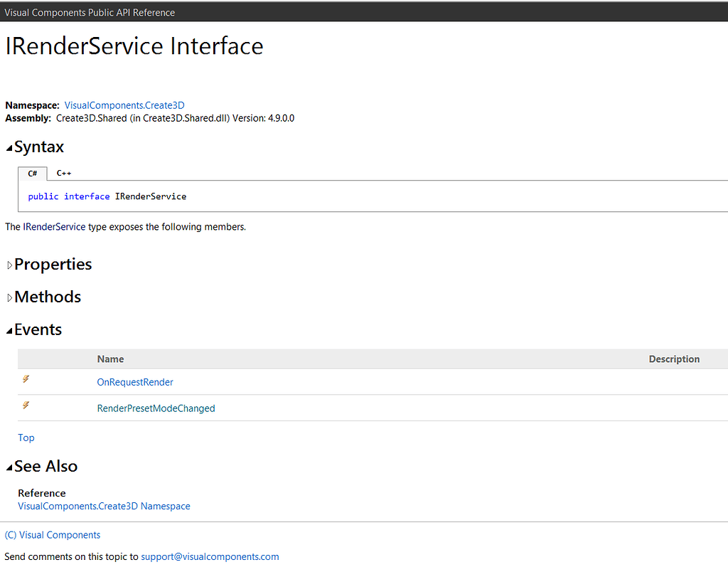The image size is (728, 567).
Task: Select the C# code tab
Action: (x=33, y=173)
